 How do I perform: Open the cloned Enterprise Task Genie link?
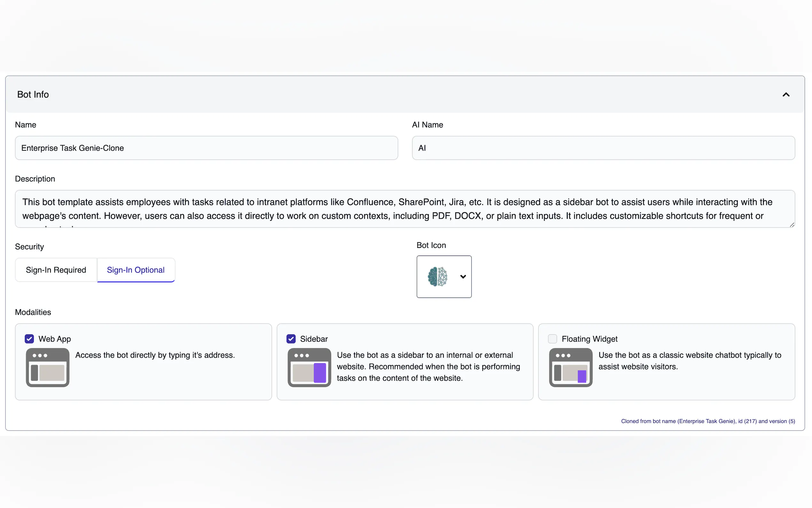(x=707, y=421)
